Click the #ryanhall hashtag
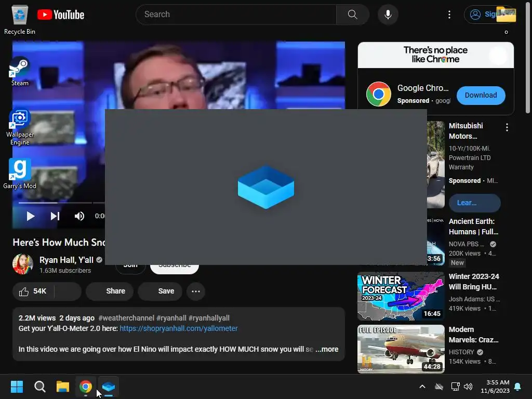Screen dimensions: 532x399 171,318
